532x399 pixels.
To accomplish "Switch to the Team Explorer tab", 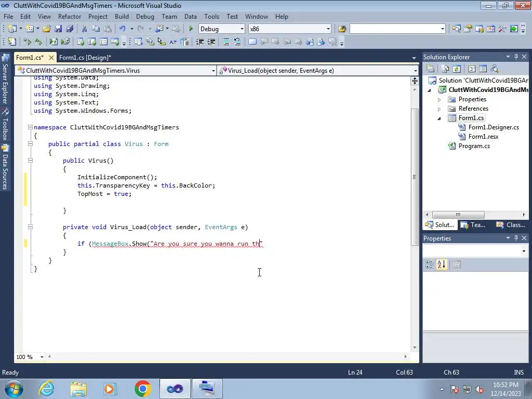I will (x=474, y=225).
